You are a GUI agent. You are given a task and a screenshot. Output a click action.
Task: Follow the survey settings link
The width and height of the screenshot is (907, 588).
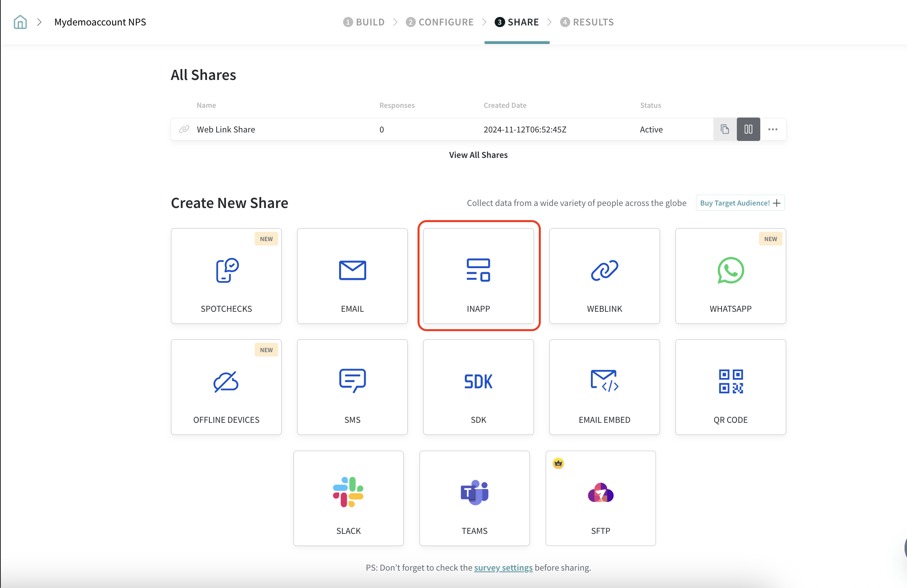coord(503,567)
